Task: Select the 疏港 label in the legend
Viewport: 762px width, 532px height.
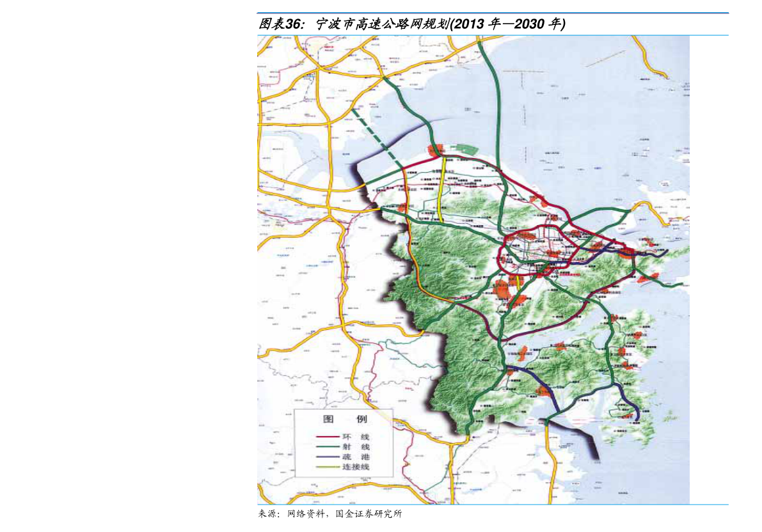Action: 356,457
